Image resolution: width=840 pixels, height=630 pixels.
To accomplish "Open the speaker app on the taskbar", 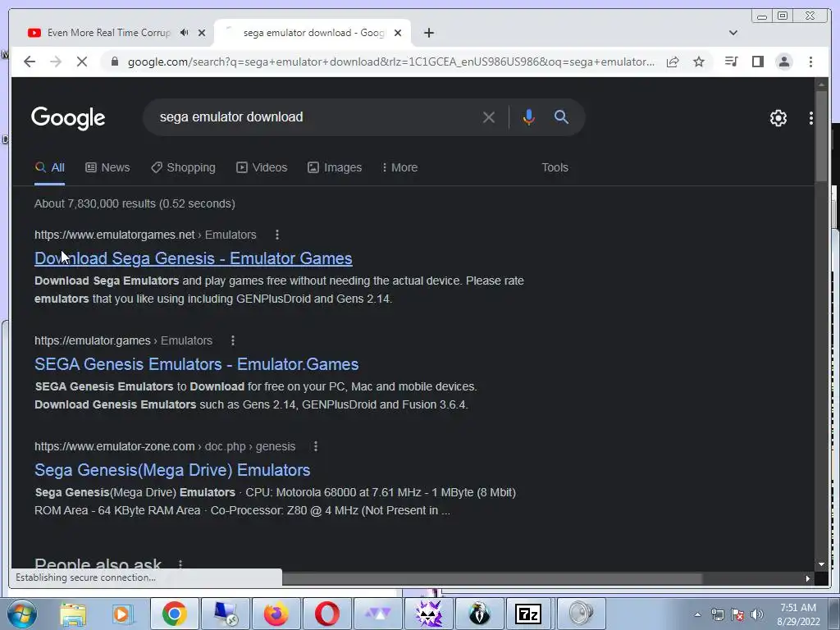I will [x=581, y=614].
